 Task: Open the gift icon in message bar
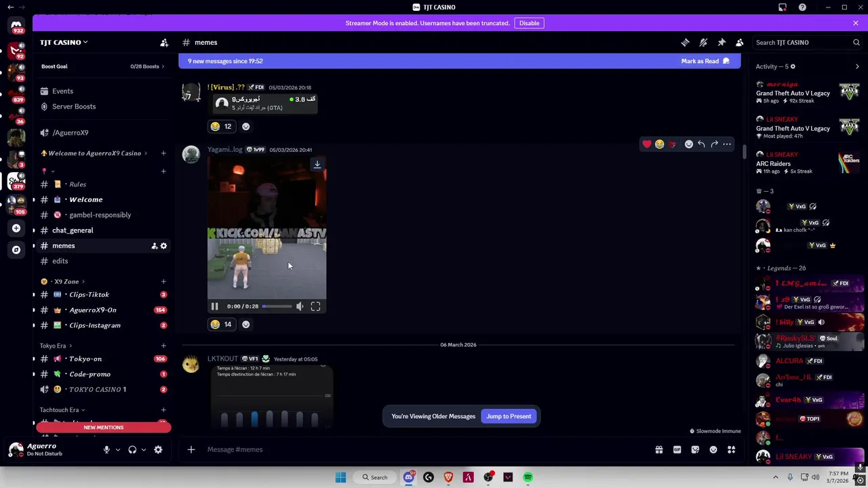(x=658, y=449)
